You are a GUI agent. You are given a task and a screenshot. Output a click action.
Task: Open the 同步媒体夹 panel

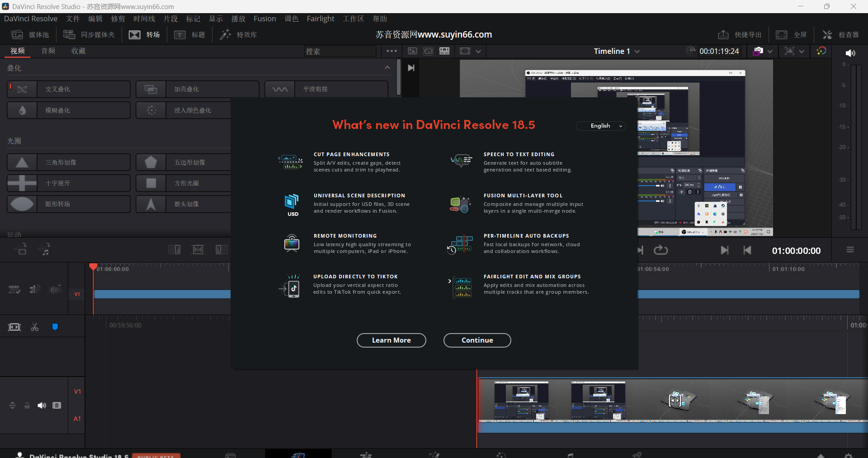click(x=89, y=34)
